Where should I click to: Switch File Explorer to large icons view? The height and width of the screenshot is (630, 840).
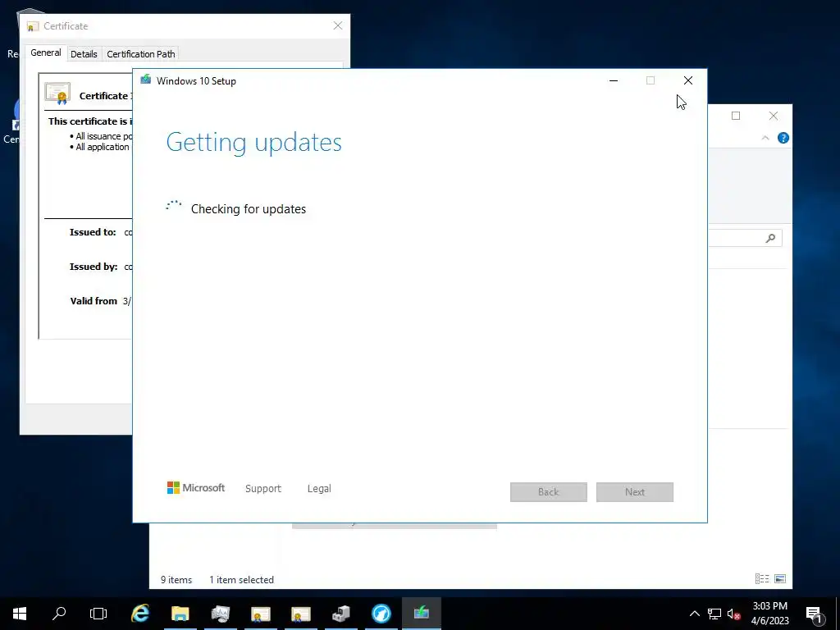point(781,578)
